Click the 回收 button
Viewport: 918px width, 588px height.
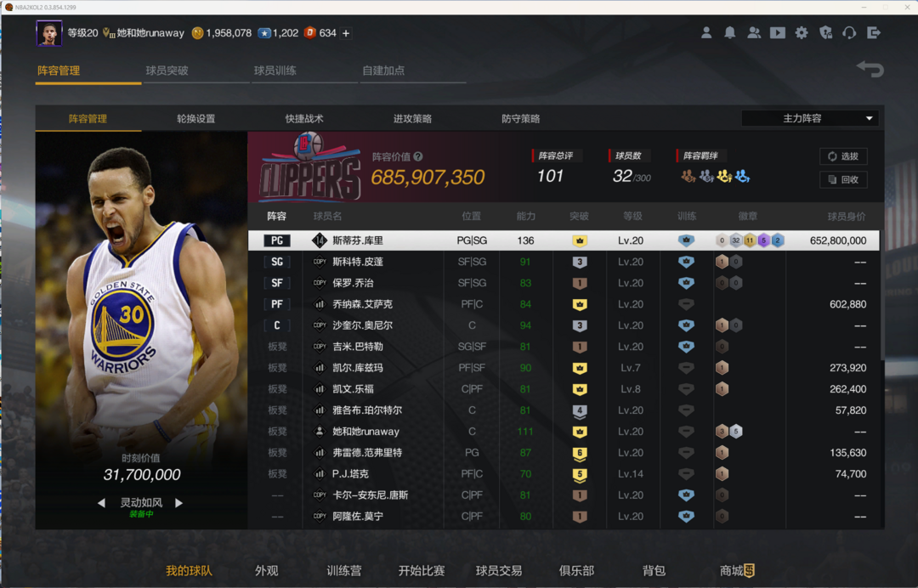(843, 179)
